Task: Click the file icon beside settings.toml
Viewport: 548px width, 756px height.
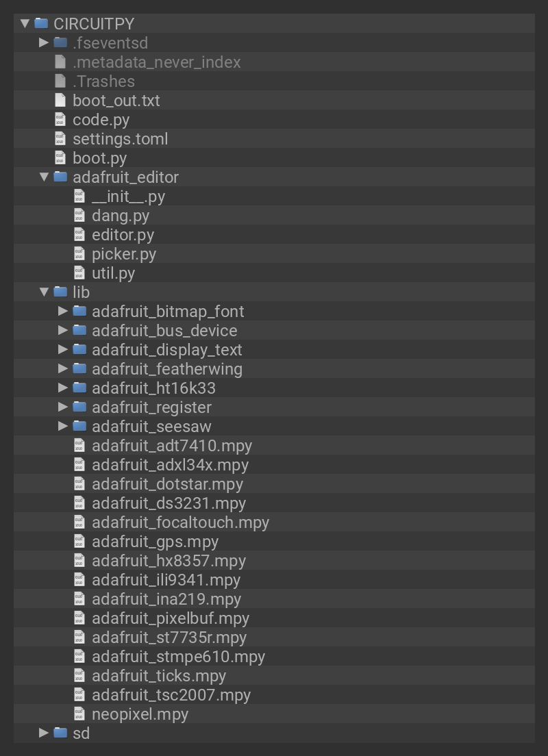Action: click(60, 139)
